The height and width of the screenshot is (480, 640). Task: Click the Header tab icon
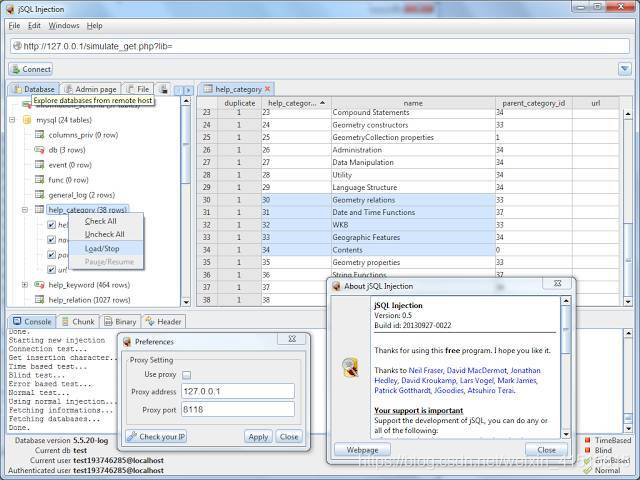click(x=150, y=321)
